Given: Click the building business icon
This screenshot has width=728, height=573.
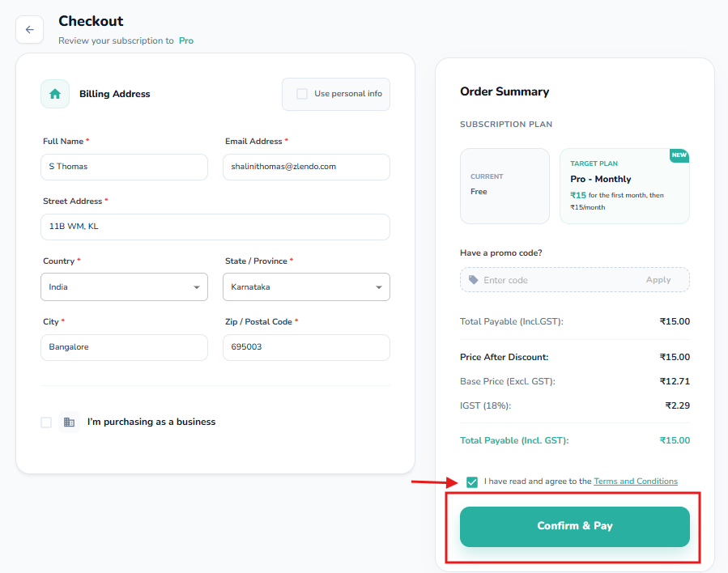Looking at the screenshot, I should coord(69,422).
